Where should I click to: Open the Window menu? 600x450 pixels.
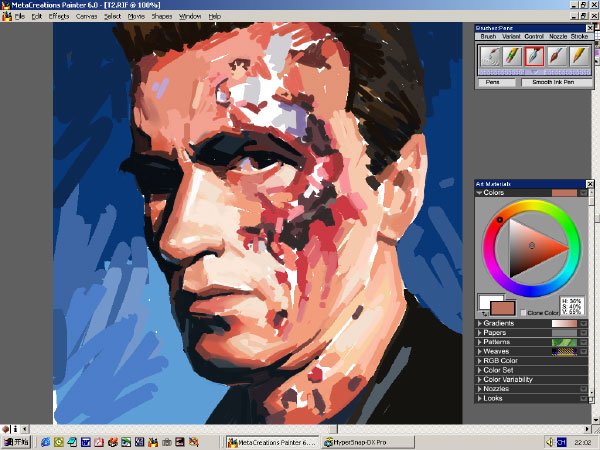pos(190,16)
